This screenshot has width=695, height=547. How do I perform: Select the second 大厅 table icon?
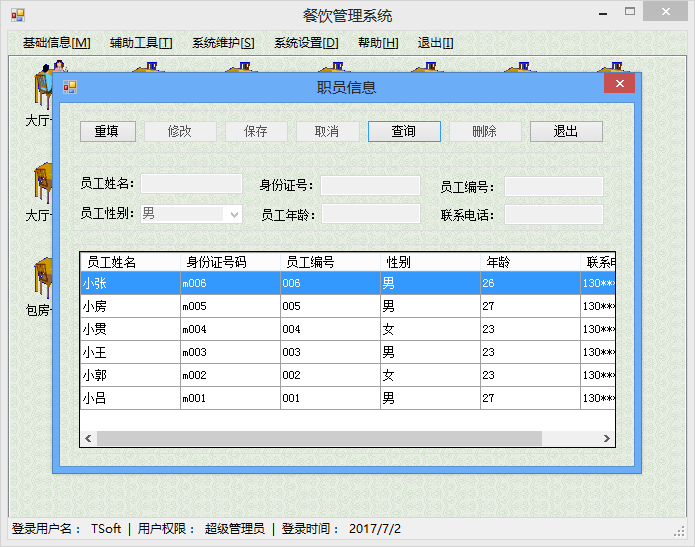43,183
